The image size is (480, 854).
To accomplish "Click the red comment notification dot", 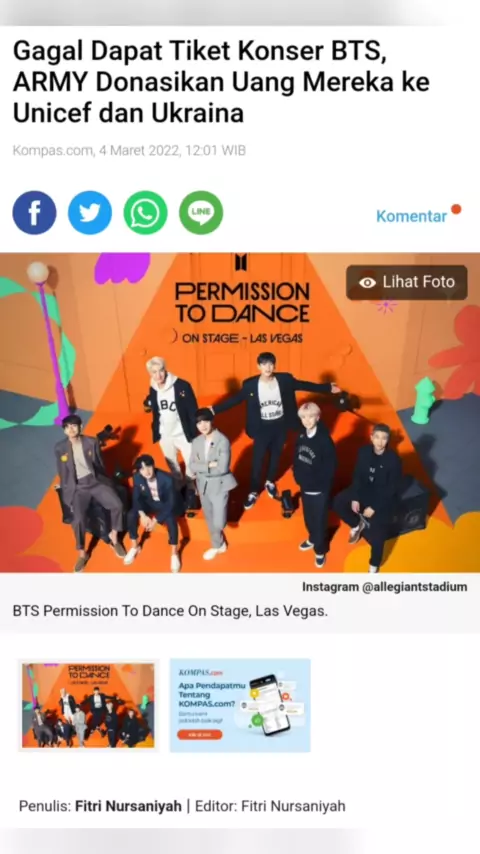I will click(456, 209).
